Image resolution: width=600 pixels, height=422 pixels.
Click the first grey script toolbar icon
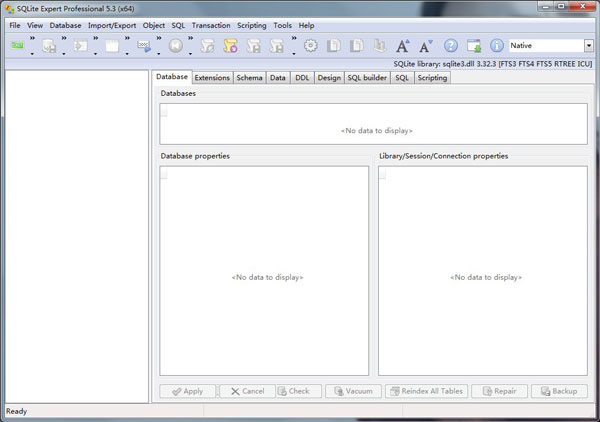pos(207,46)
